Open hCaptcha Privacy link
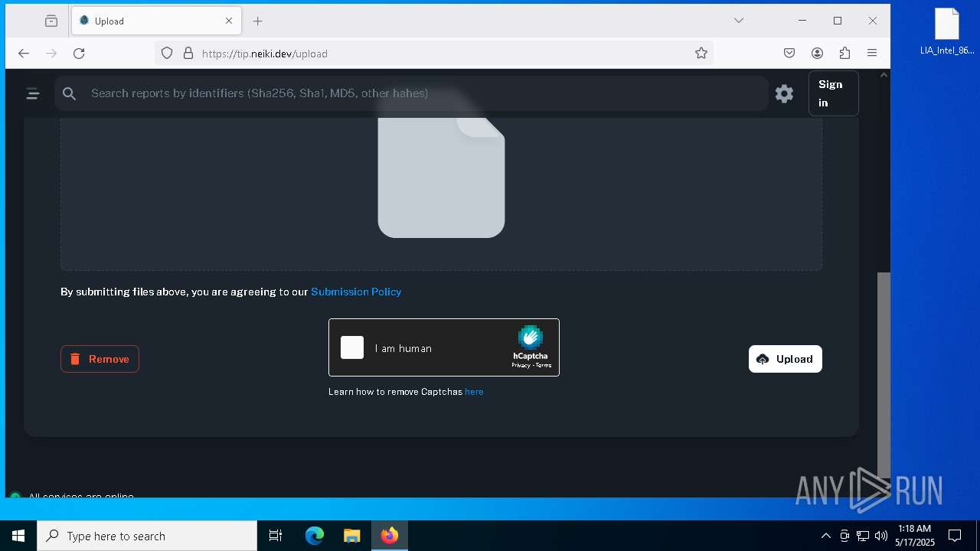 (521, 365)
